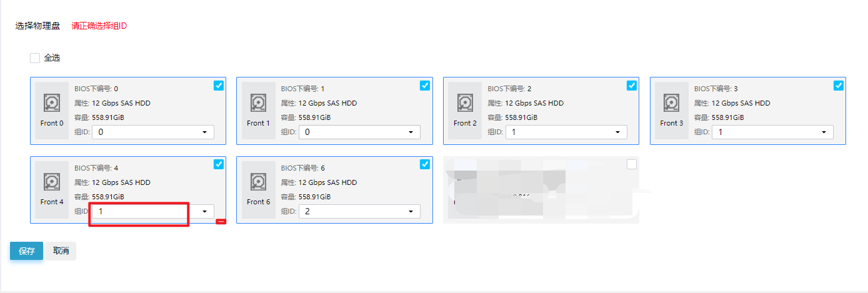The height and width of the screenshot is (293, 868).
Task: Click the 取消 cancel button
Action: click(x=61, y=251)
